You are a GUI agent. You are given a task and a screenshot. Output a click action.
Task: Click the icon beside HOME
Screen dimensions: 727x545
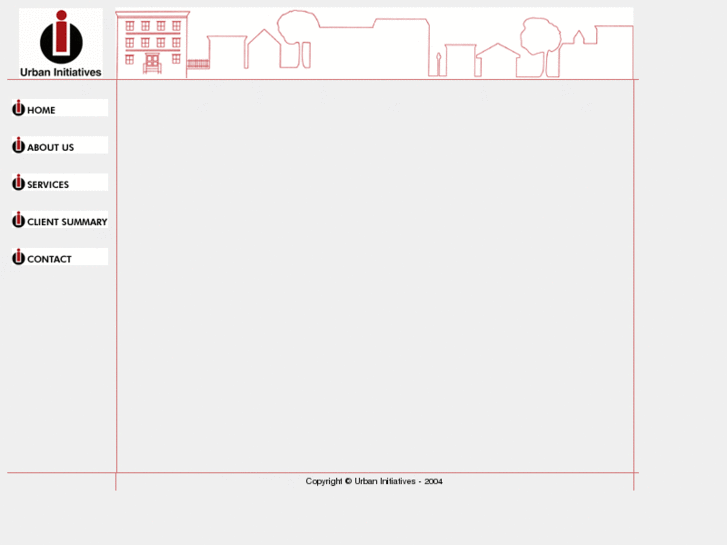click(x=18, y=108)
